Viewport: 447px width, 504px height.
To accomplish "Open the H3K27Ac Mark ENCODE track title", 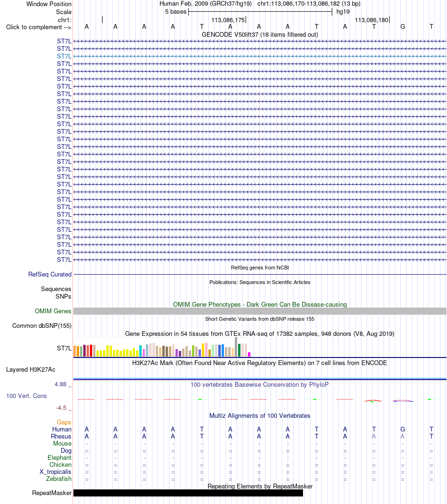I will click(x=259, y=363).
